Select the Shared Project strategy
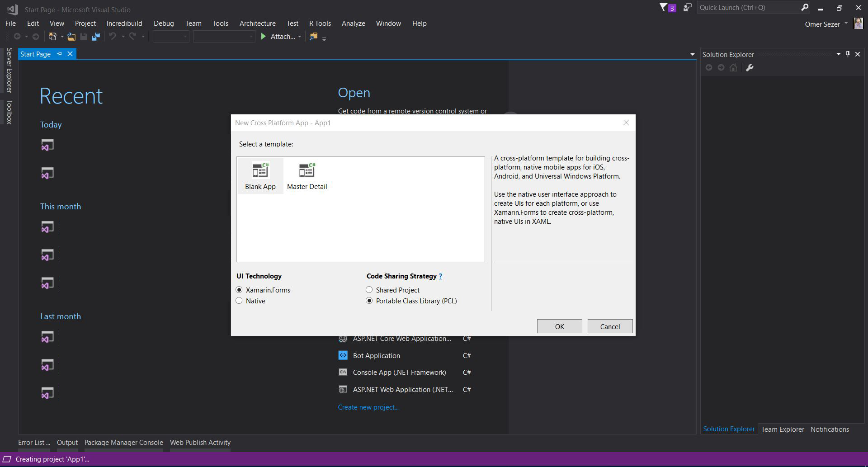868x467 pixels. coord(369,290)
